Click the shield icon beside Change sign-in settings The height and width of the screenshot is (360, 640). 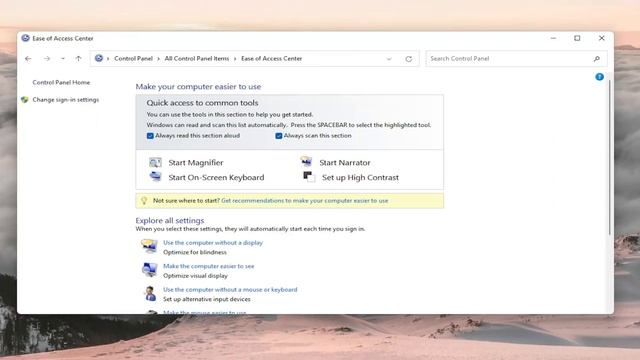click(x=24, y=100)
